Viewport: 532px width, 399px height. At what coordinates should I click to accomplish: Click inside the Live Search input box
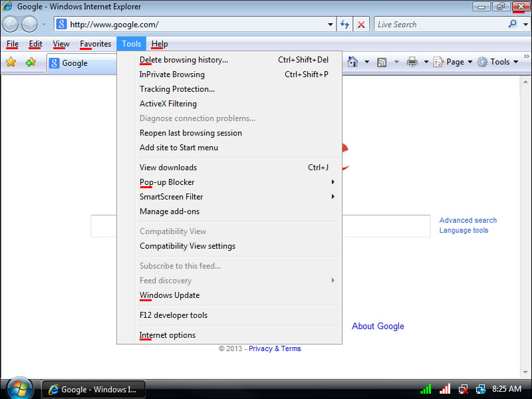pyautogui.click(x=439, y=25)
